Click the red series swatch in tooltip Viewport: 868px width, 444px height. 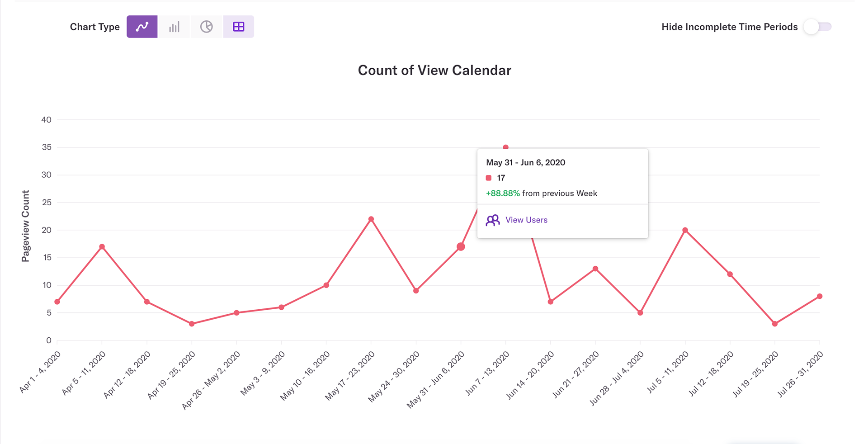pos(489,178)
